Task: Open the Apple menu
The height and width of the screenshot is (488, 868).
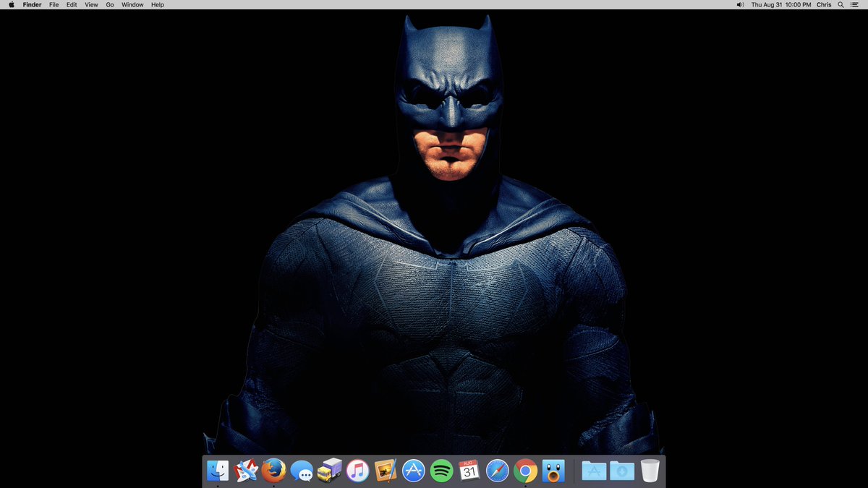Action: click(11, 4)
